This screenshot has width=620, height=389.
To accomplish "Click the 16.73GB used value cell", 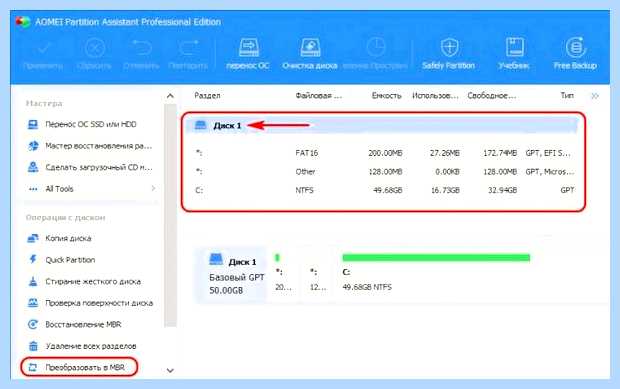I will point(445,190).
